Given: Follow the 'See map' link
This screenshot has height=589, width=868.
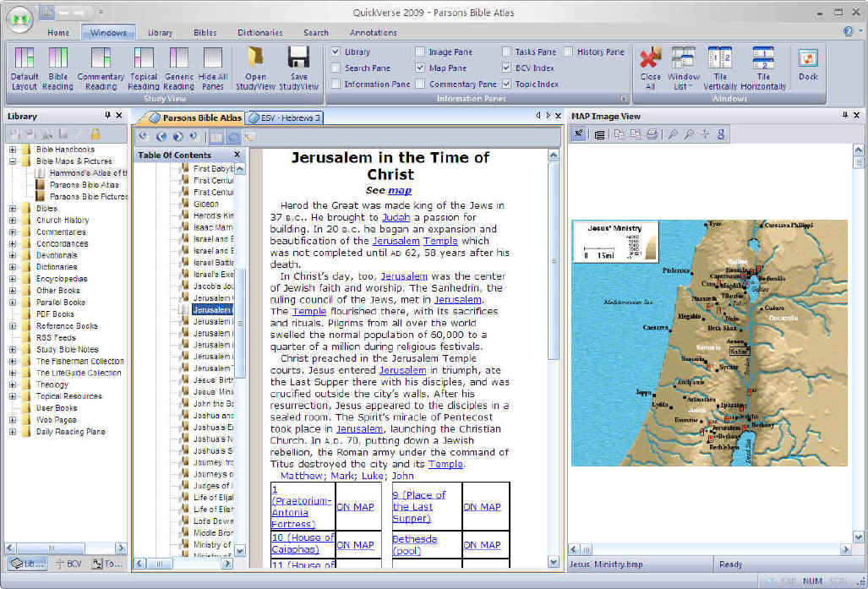Looking at the screenshot, I should pyautogui.click(x=399, y=190).
